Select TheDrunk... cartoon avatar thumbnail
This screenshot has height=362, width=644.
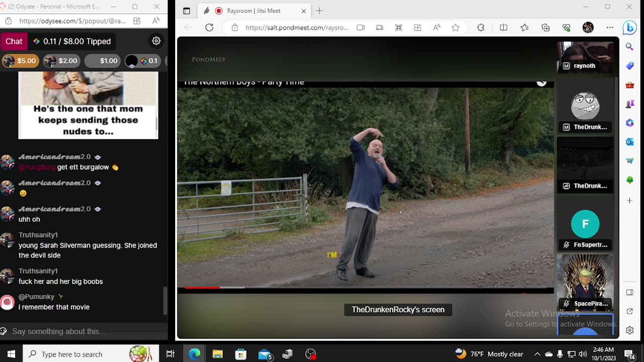pyautogui.click(x=585, y=106)
